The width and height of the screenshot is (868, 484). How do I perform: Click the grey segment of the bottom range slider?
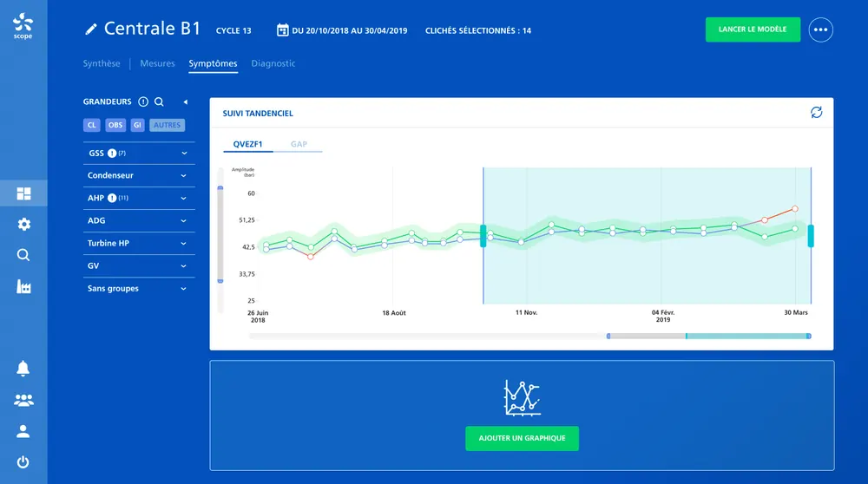[x=648, y=336]
